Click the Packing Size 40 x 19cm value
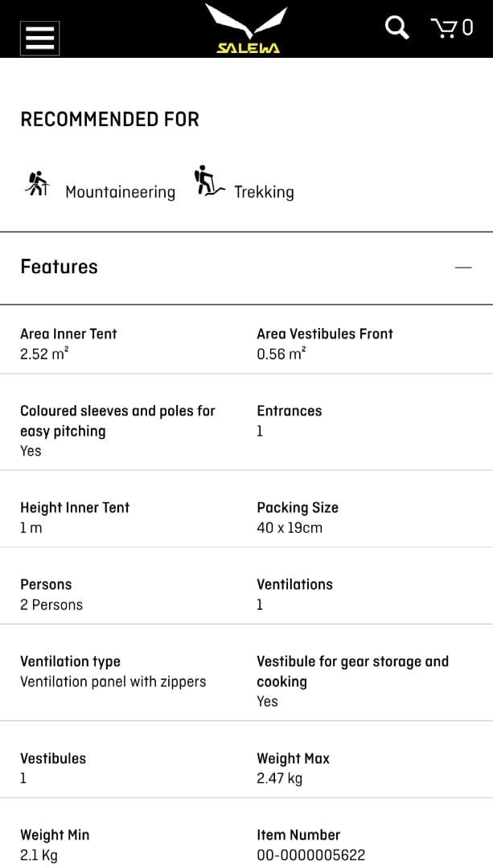 290,528
